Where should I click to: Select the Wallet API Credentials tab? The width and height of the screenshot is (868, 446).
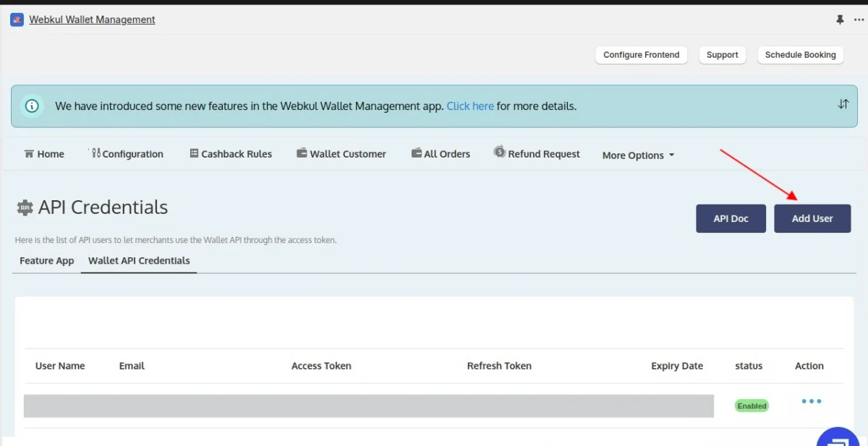(139, 261)
